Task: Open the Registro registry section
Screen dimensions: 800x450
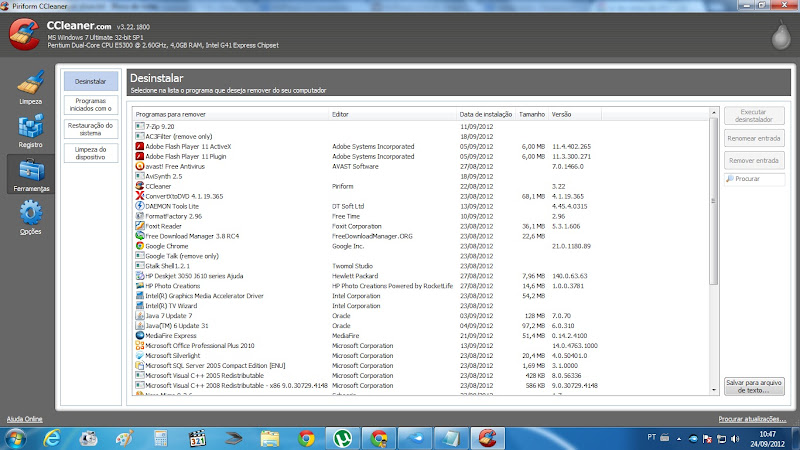Action: click(x=31, y=131)
